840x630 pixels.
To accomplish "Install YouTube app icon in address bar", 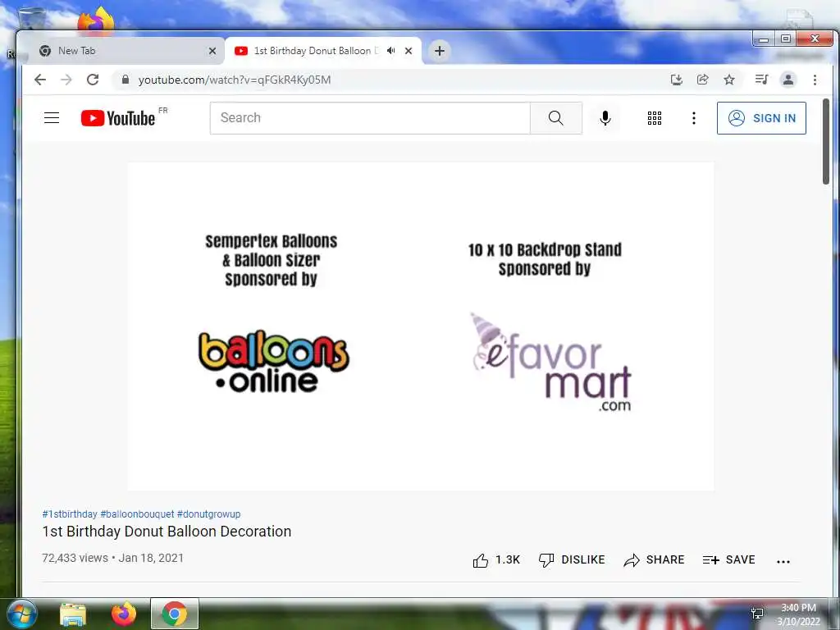I will [x=677, y=80].
